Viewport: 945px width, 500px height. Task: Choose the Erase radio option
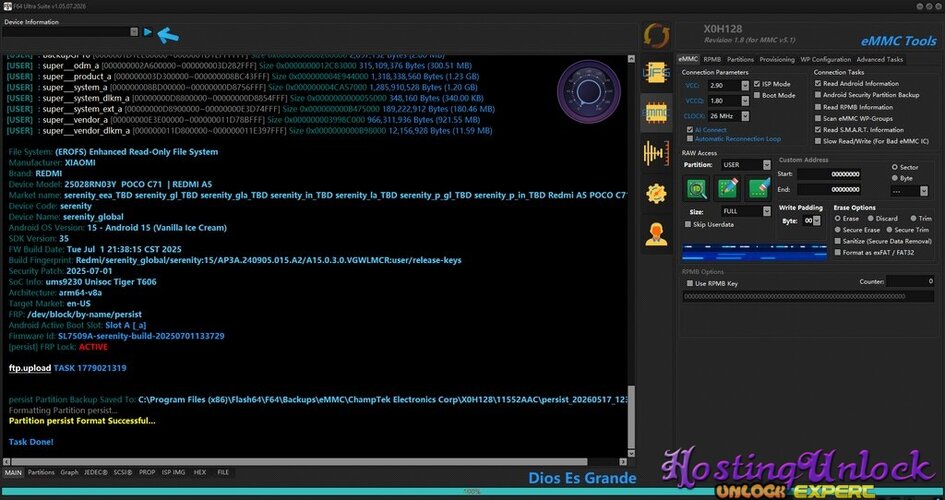pyautogui.click(x=838, y=219)
